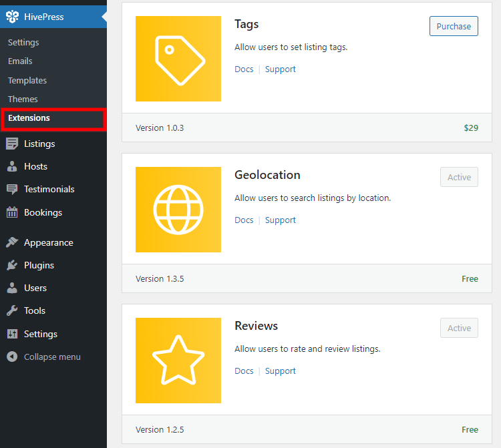This screenshot has width=501, height=448.
Task: Click the Tools wrench icon
Action: [x=12, y=310]
